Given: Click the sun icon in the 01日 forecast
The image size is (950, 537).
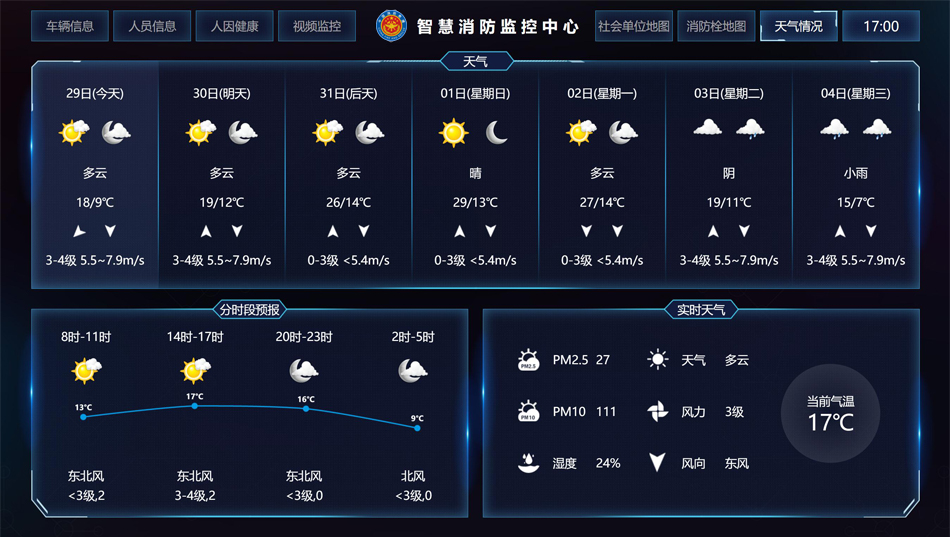Looking at the screenshot, I should [454, 132].
